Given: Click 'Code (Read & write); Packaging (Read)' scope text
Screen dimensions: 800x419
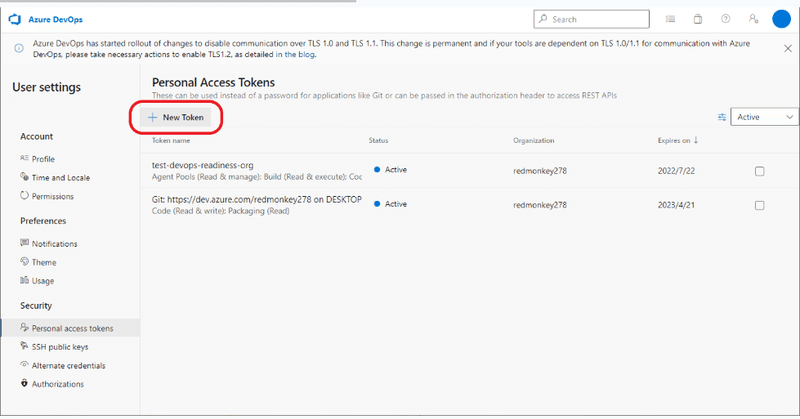Looking at the screenshot, I should (220, 211).
